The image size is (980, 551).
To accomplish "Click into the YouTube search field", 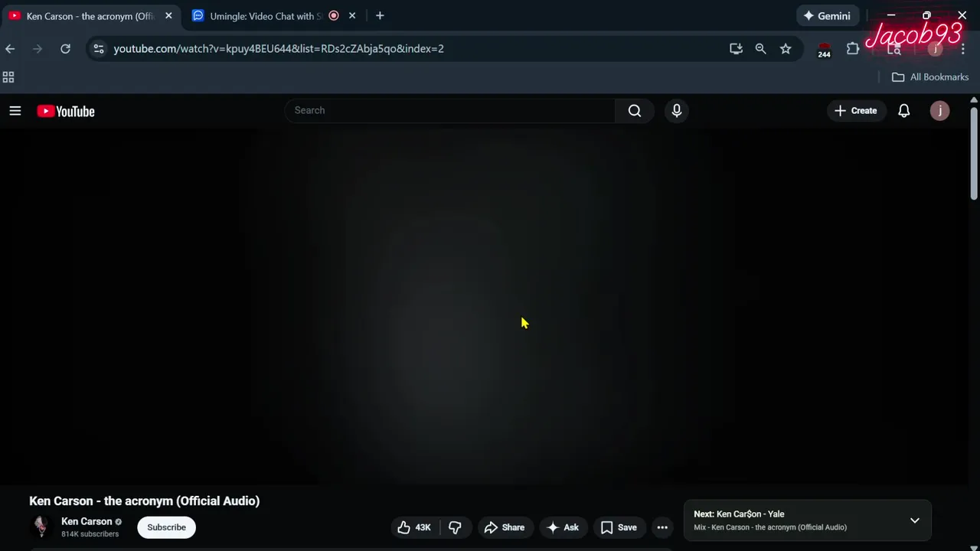I will click(x=450, y=111).
